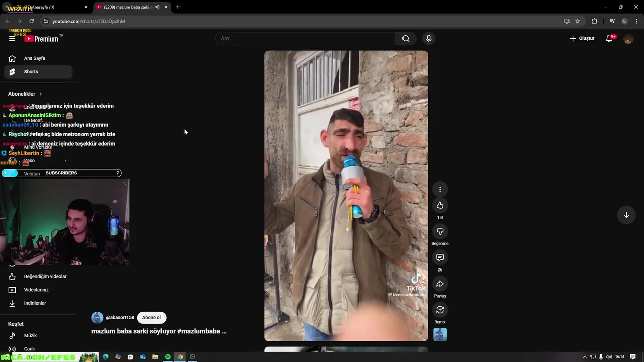Open three-dot more options on short

click(440, 189)
